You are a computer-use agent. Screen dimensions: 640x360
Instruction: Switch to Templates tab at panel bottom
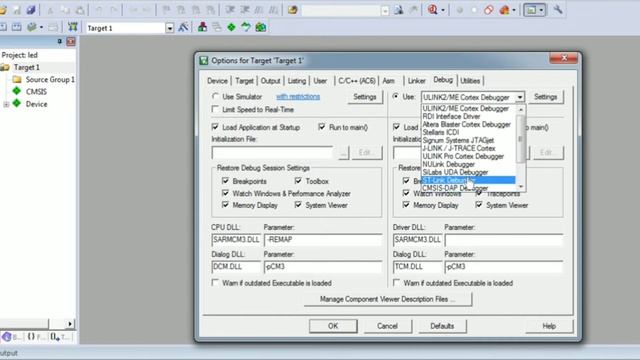60,337
